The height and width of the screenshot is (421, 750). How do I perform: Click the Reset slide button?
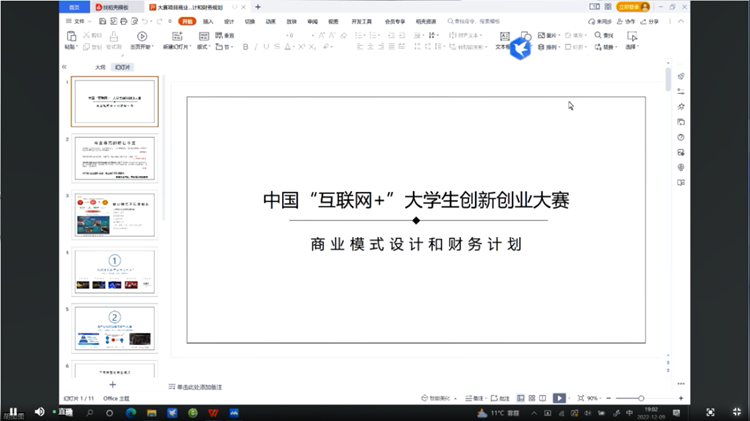pyautogui.click(x=225, y=35)
